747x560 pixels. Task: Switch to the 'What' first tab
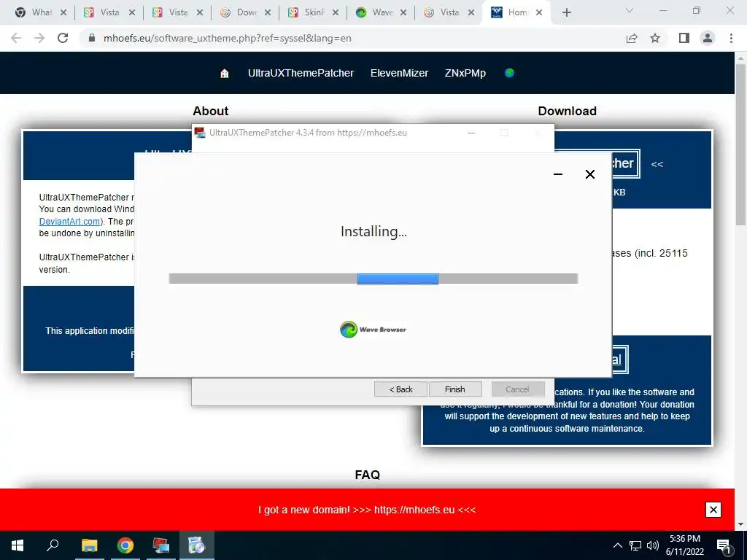point(40,13)
